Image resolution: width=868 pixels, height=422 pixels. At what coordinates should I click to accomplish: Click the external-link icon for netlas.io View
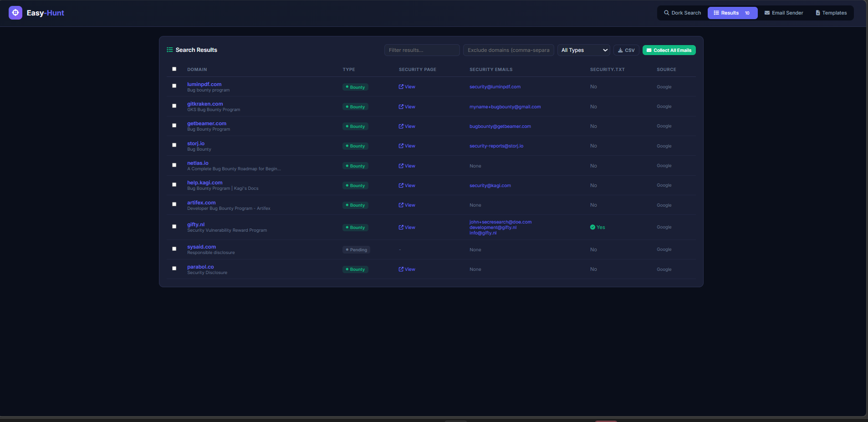click(x=401, y=166)
